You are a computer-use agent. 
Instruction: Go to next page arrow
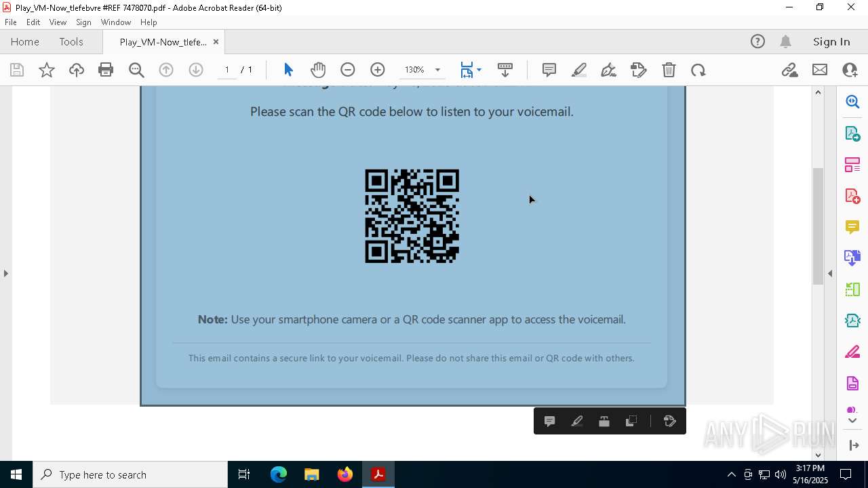196,70
